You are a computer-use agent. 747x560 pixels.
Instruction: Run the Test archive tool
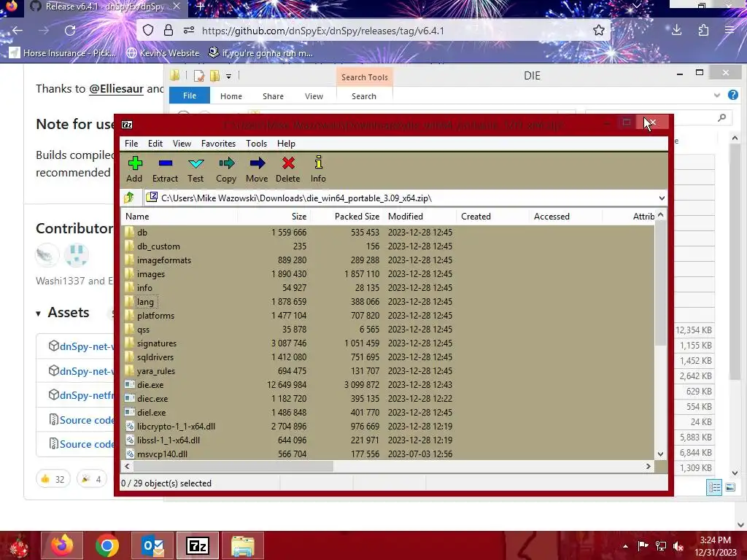pos(196,169)
